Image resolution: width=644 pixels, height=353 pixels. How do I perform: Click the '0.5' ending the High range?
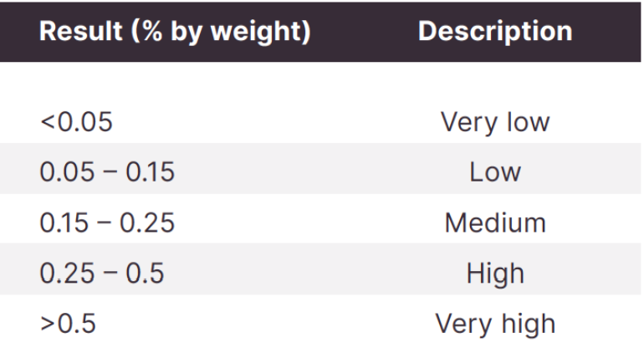point(145,274)
